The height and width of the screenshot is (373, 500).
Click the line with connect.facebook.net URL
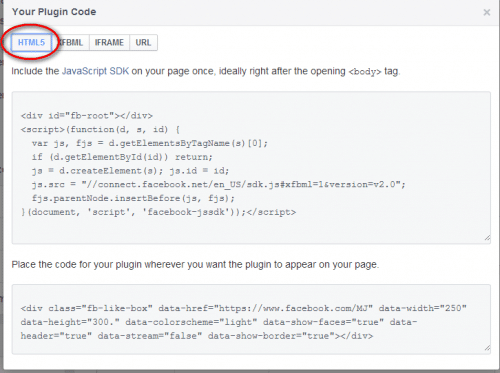tap(219, 185)
